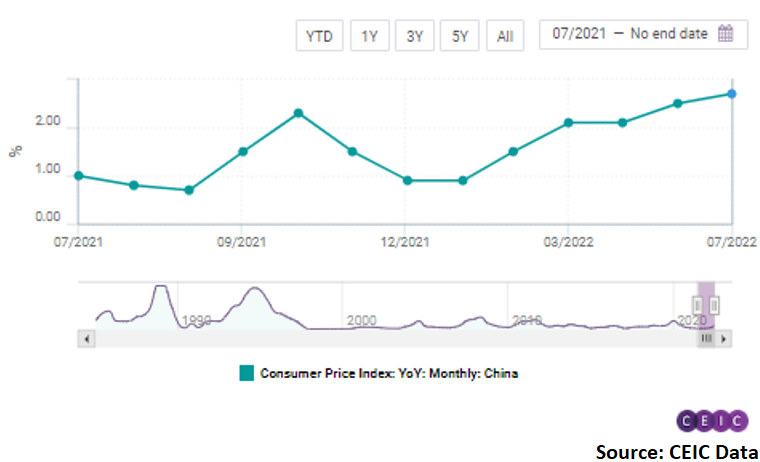The width and height of the screenshot is (760, 462).
Task: Edit the 07/2021 start date field
Action: point(579,33)
